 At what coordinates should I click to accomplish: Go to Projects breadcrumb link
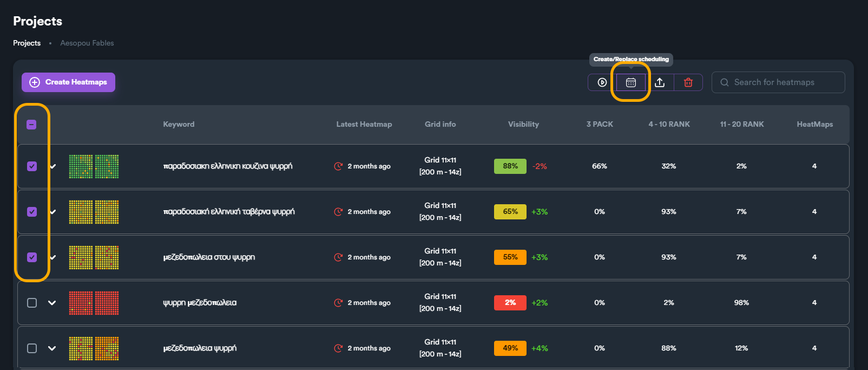(x=27, y=43)
